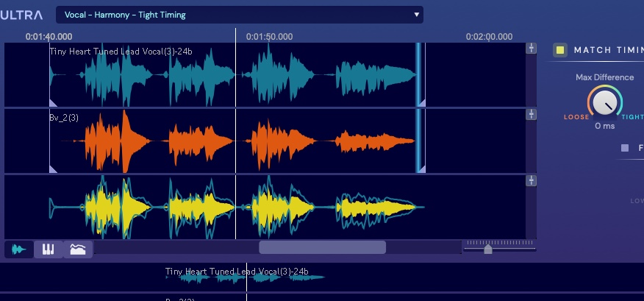
Task: Click the vertical zoom icon on the lead vocal track
Action: click(531, 49)
